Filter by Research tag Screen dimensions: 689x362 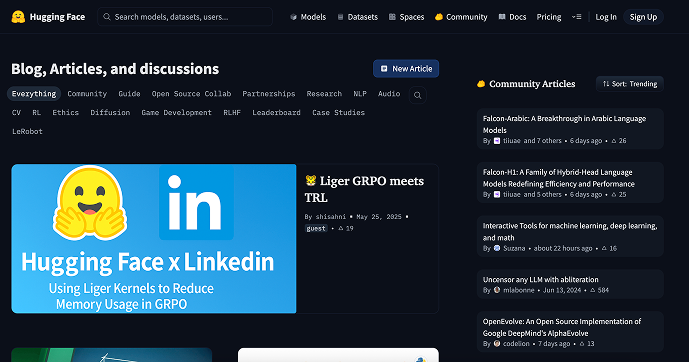(324, 94)
